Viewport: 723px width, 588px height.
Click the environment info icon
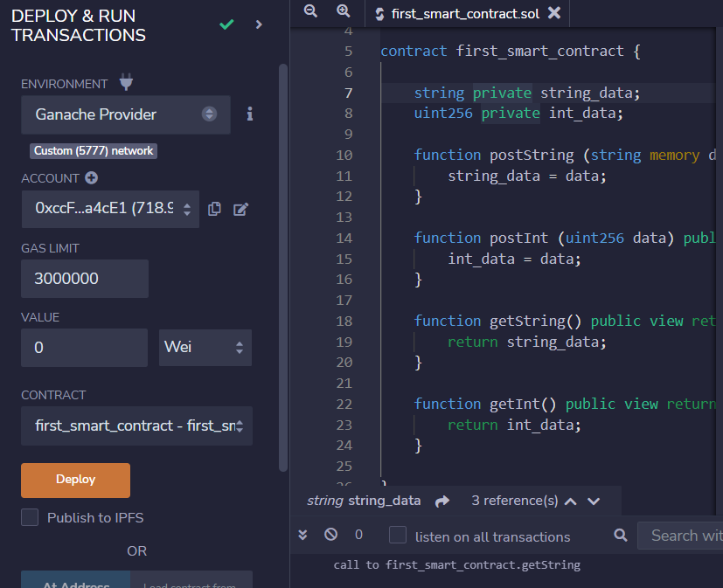249,114
